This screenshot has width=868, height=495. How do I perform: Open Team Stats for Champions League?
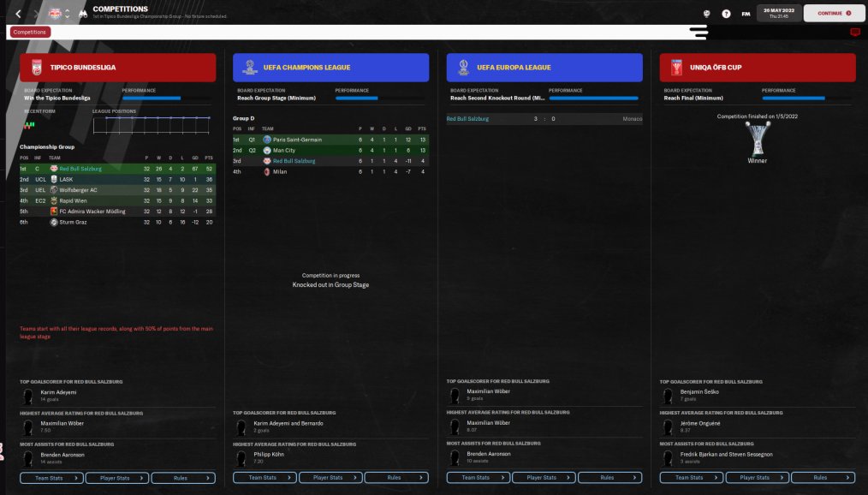click(265, 477)
